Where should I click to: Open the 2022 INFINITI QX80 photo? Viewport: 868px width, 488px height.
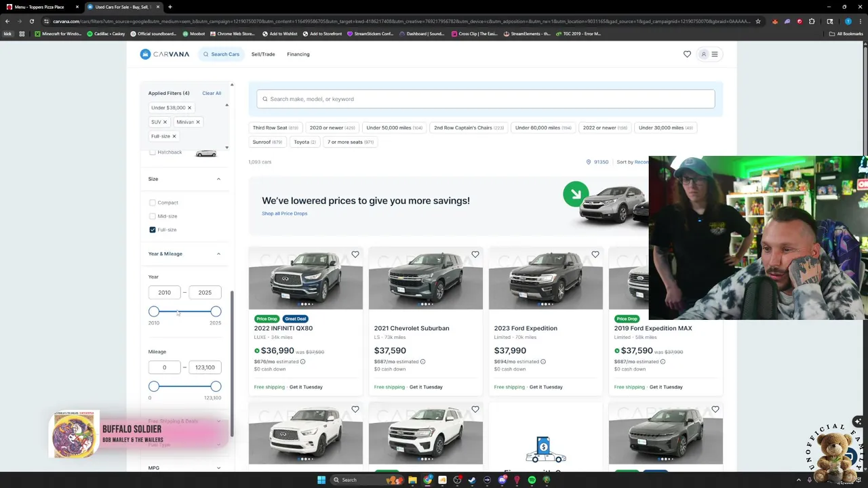point(306,278)
